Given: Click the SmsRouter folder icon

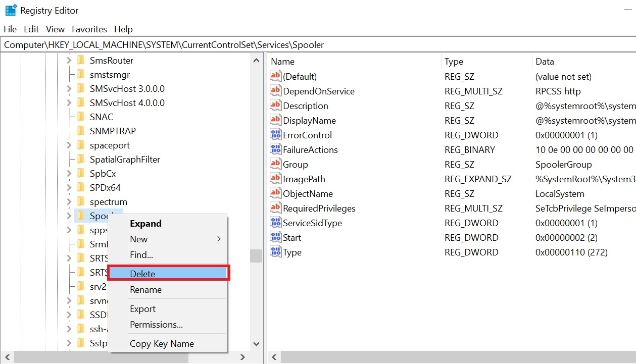Looking at the screenshot, I should pyautogui.click(x=81, y=61).
